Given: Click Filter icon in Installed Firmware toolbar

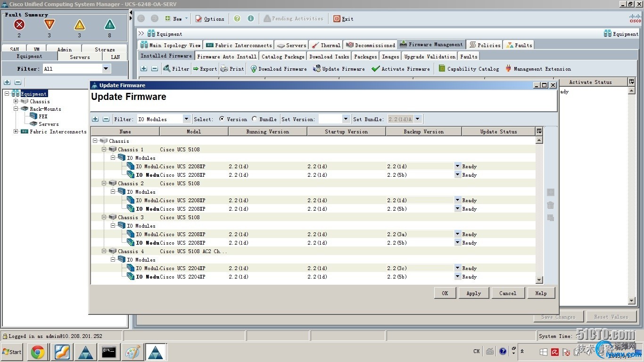Looking at the screenshot, I should coord(167,69).
